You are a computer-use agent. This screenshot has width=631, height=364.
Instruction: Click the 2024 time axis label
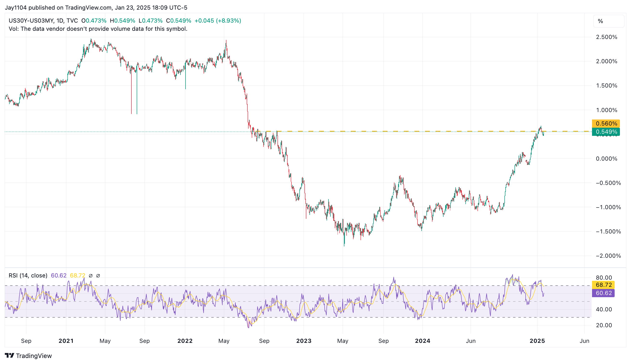(423, 341)
